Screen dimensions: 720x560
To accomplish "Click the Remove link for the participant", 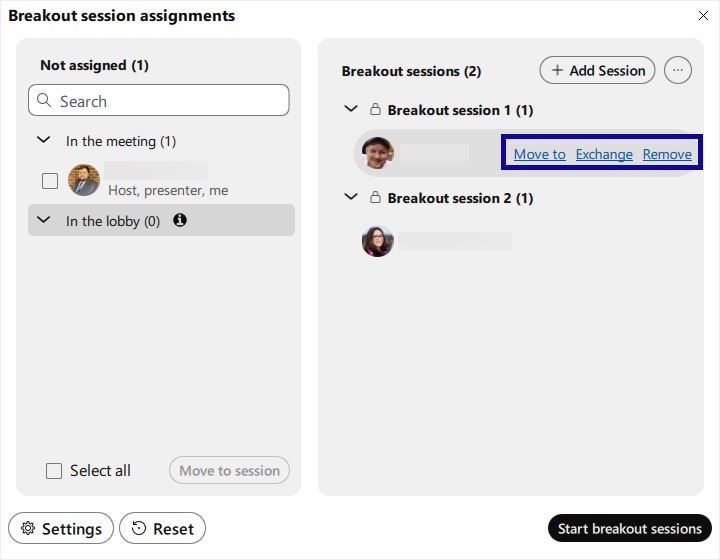I will coord(667,154).
